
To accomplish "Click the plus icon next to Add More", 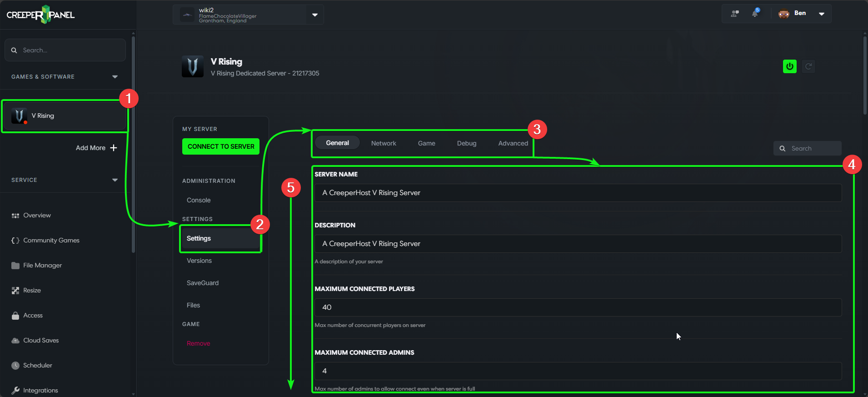I will [114, 148].
